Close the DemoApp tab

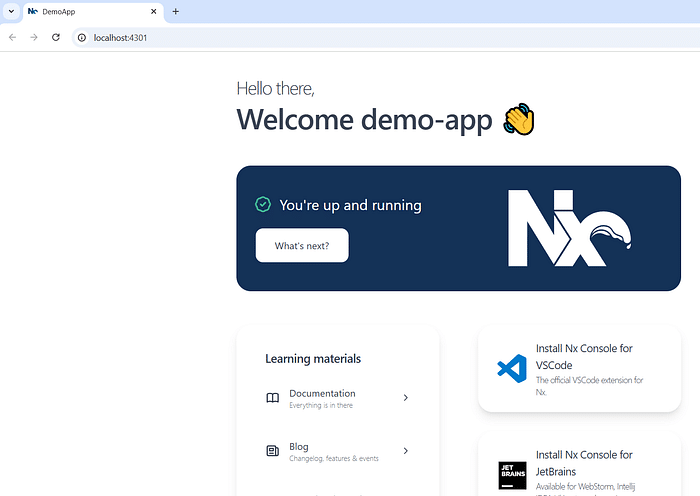click(x=154, y=12)
